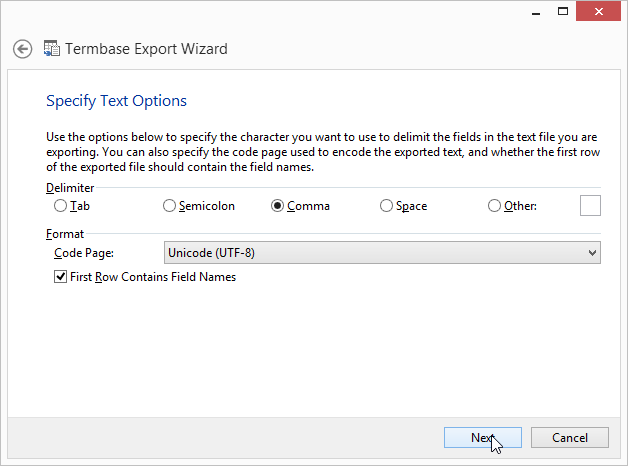Click the Code Page dropdown arrow
Viewport: 628px width, 466px height.
tap(592, 253)
